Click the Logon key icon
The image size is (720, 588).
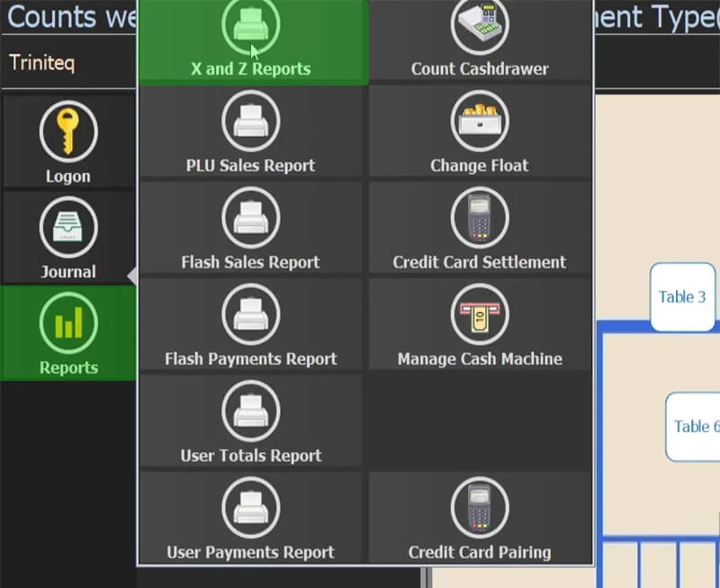point(68,131)
